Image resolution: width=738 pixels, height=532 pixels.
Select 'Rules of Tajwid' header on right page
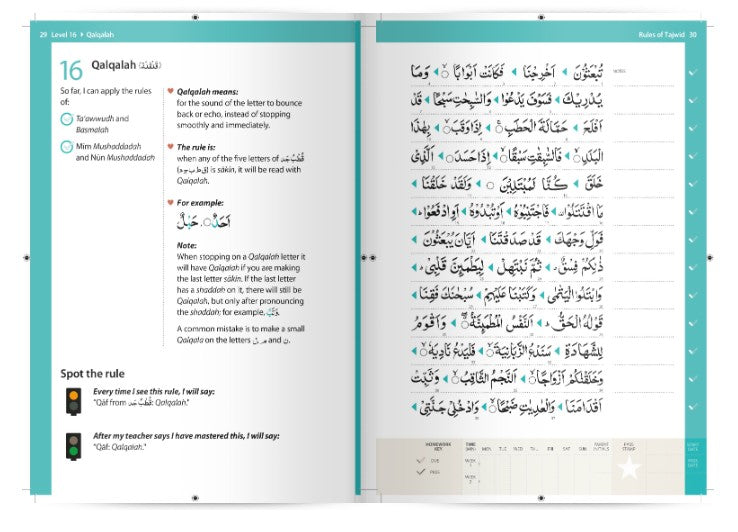click(660, 35)
